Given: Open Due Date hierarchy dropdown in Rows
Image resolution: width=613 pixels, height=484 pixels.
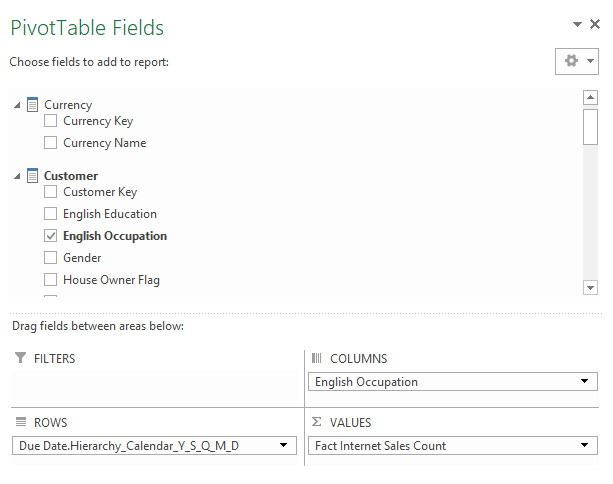Looking at the screenshot, I should [x=284, y=446].
